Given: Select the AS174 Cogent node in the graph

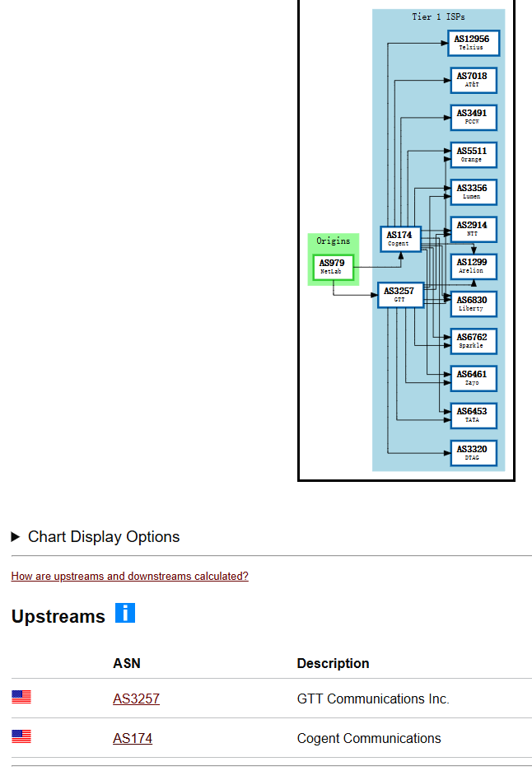Looking at the screenshot, I should tap(400, 239).
